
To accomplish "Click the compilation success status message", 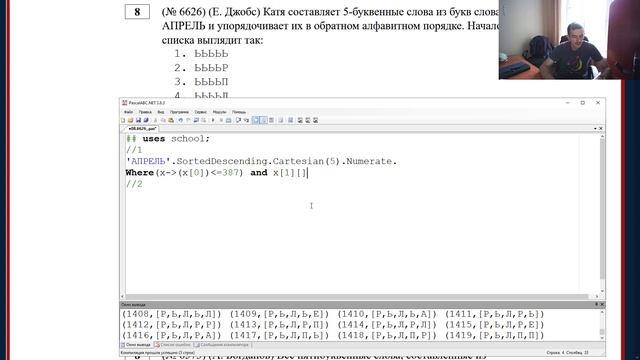I will 158,353.
